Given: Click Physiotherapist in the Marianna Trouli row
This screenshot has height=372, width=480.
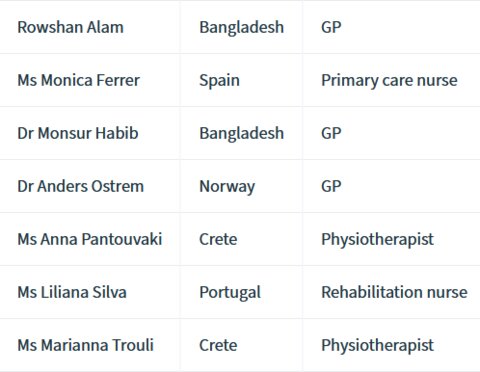Looking at the screenshot, I should (x=377, y=346).
